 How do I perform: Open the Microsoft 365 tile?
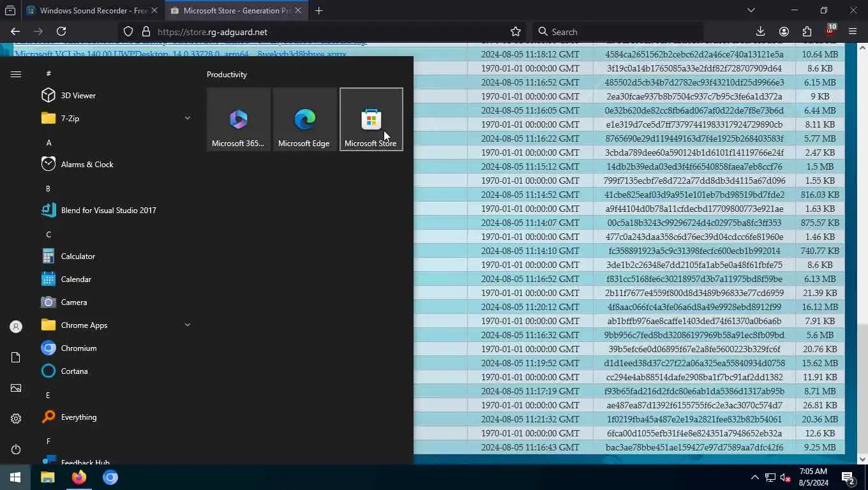pyautogui.click(x=239, y=119)
